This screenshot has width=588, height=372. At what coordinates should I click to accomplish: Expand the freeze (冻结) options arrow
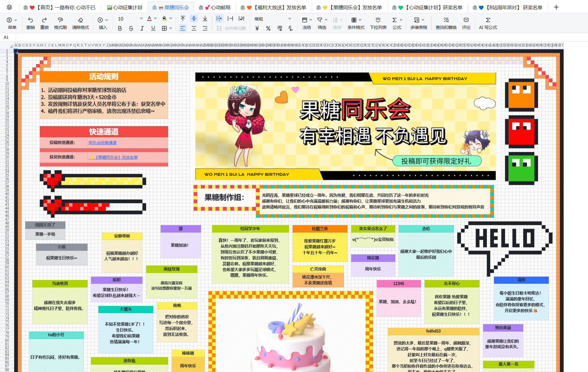(x=311, y=20)
